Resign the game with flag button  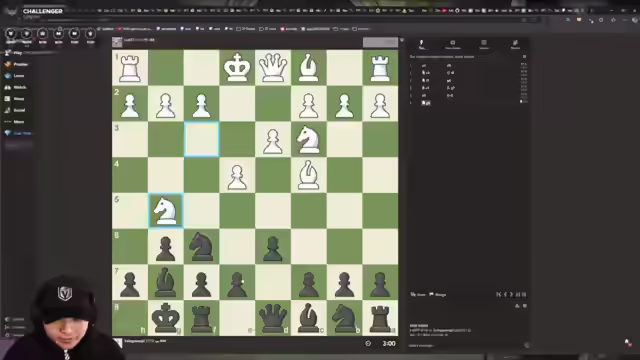click(438, 294)
